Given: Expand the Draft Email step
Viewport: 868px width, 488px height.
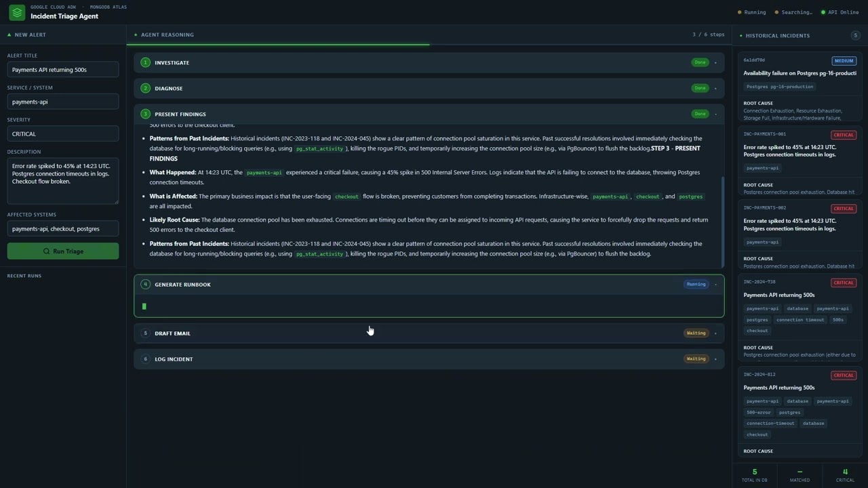Looking at the screenshot, I should (715, 333).
